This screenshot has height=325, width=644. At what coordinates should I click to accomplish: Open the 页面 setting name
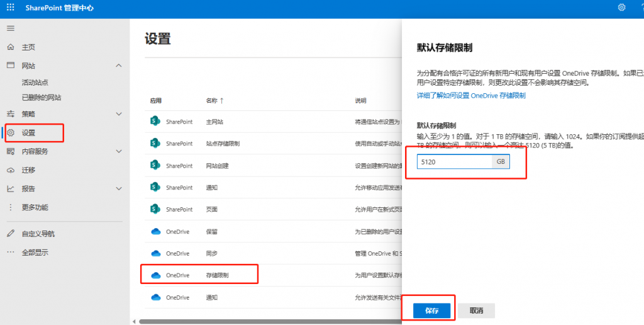[x=211, y=209]
